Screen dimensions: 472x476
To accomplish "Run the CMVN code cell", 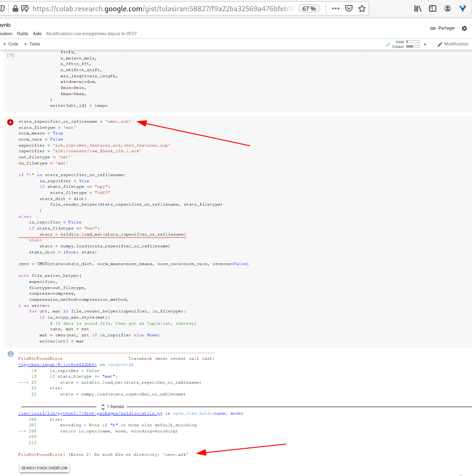I will click(x=10, y=122).
